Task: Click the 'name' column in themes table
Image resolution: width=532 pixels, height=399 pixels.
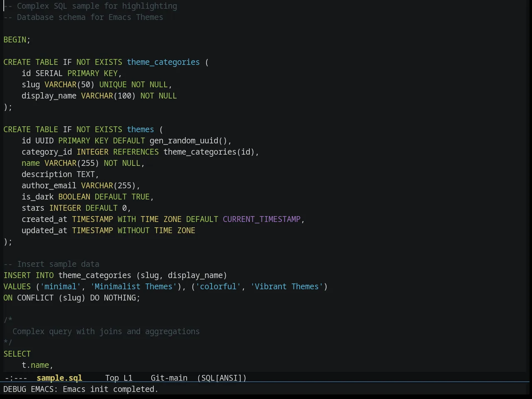Action: click(31, 163)
